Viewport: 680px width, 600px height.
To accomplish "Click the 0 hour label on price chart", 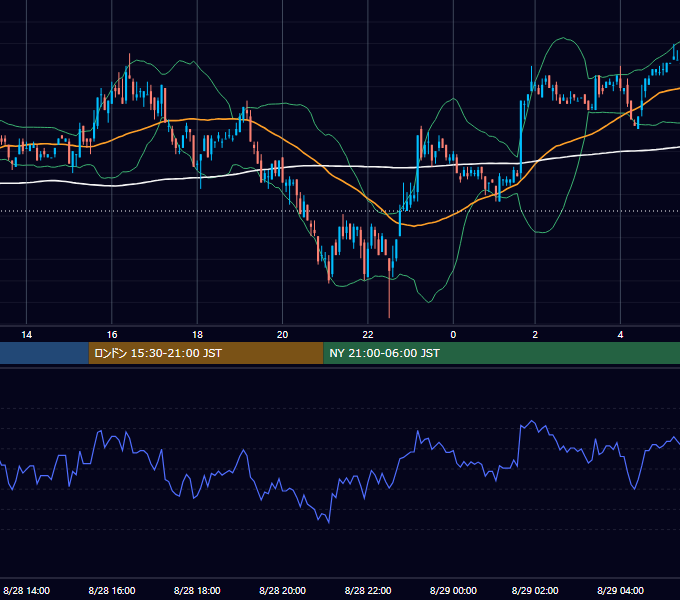I will (x=453, y=334).
